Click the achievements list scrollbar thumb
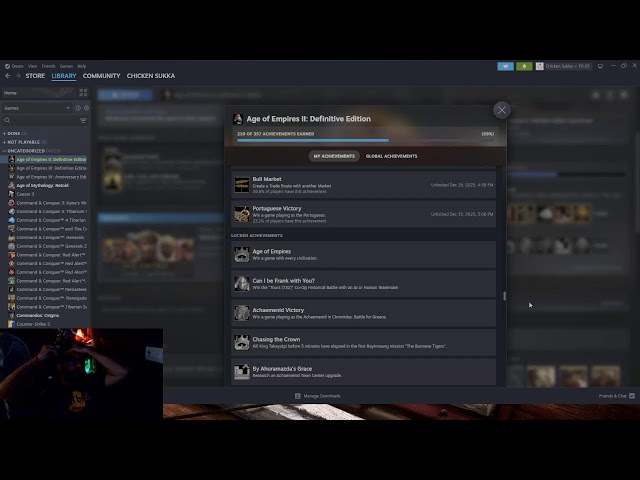The width and height of the screenshot is (640, 480). point(504,296)
